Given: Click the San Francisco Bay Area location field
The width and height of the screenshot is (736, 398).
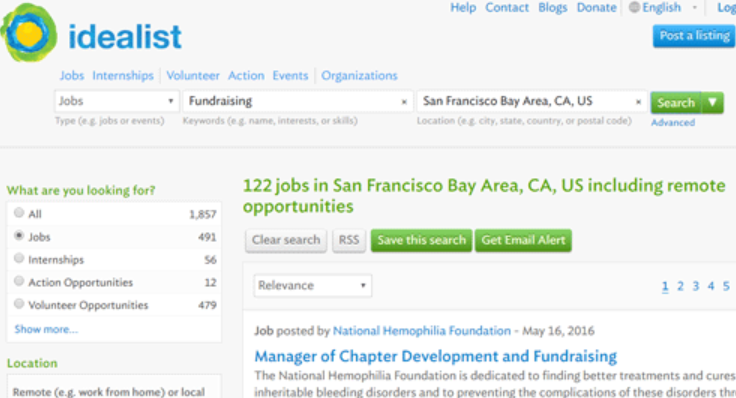Looking at the screenshot, I should click(532, 101).
